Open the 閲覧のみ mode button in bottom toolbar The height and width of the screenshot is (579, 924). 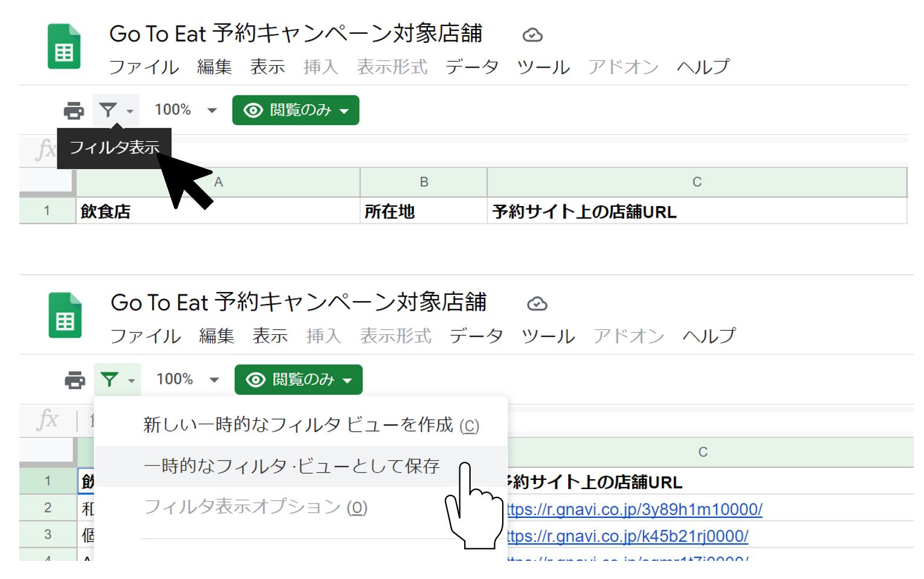point(299,380)
